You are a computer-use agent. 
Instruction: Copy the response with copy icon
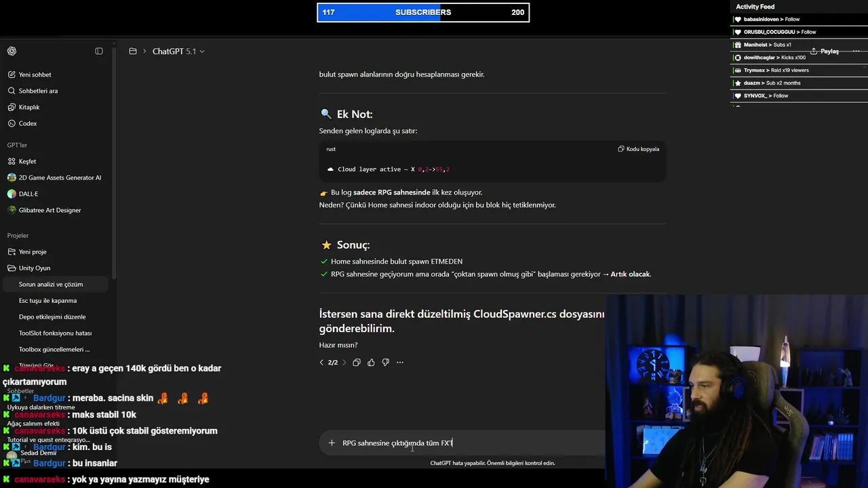pos(357,363)
